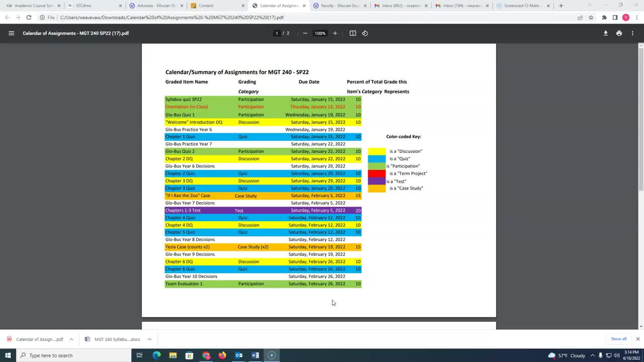Open Windows Start menu
This screenshot has width=644, height=362.
coord(8,355)
